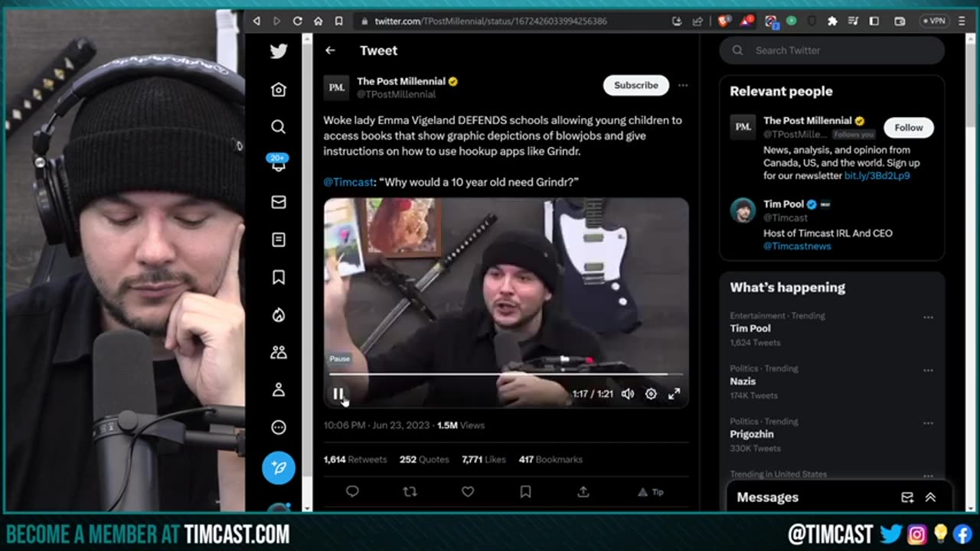Retweet using the retweet icon
This screenshot has width=980, height=551.
point(410,491)
